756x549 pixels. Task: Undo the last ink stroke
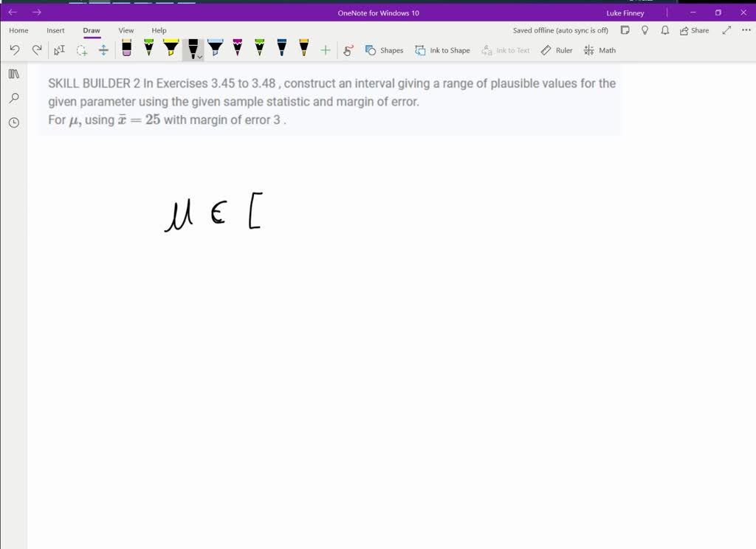tap(15, 49)
